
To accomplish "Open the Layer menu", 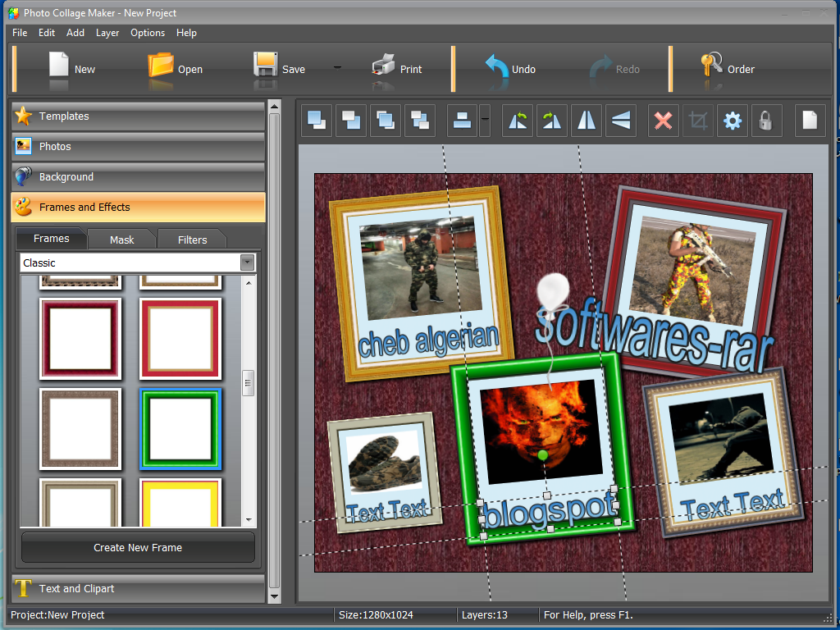I will [107, 33].
